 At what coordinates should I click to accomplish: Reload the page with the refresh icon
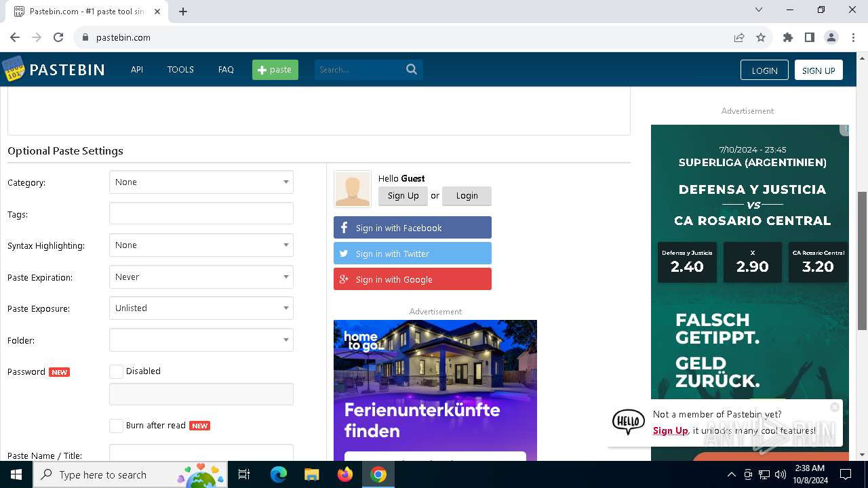click(58, 37)
